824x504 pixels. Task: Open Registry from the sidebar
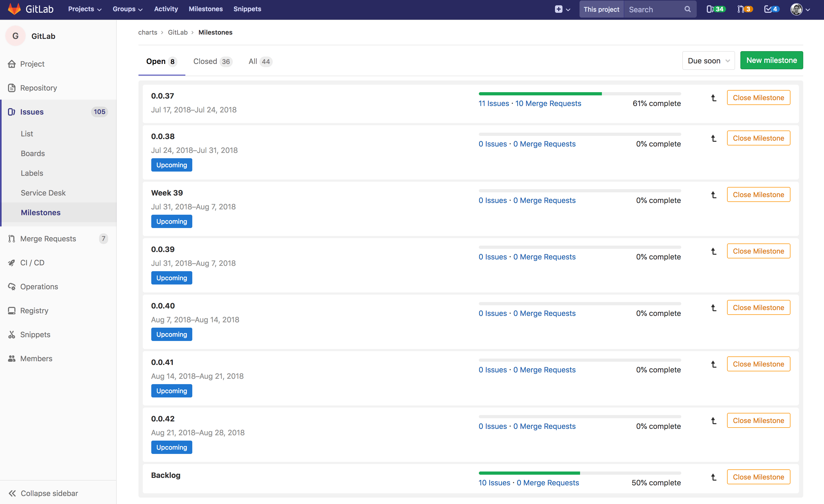(x=34, y=310)
